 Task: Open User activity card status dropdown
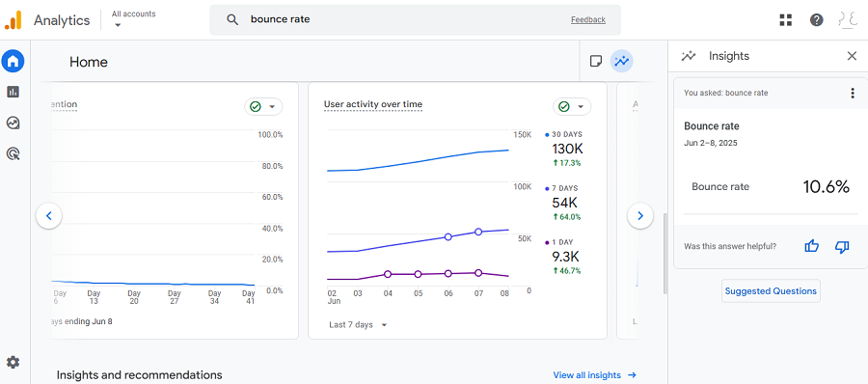(572, 106)
